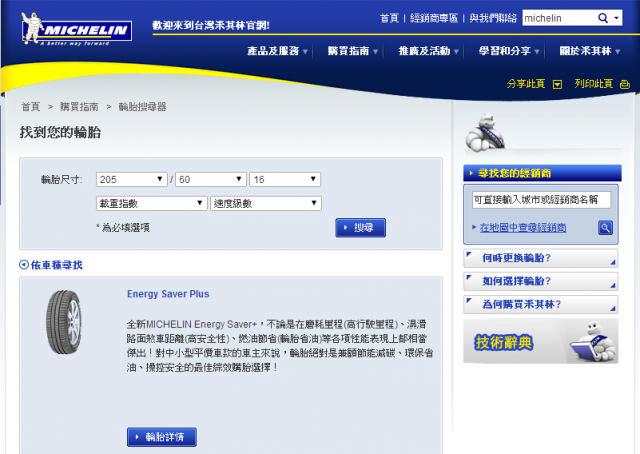Expand 依車種尋找 section
Viewport: 640px width, 454px height.
point(51,265)
